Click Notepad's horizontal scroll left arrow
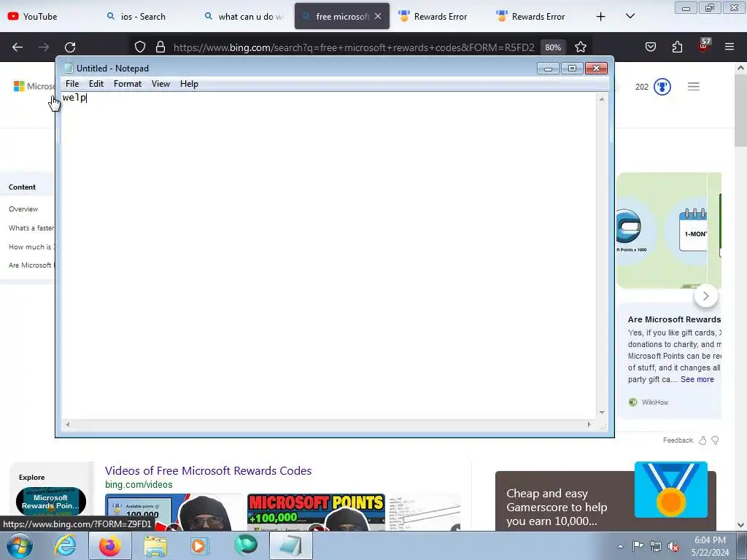Screen dimensions: 747x560 pos(67,425)
